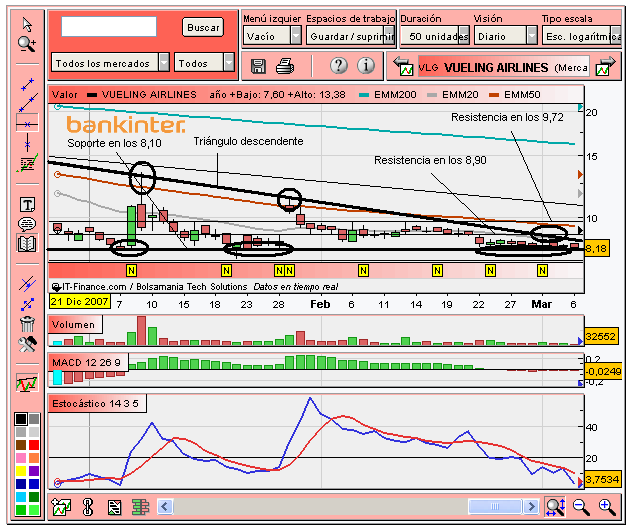632x530 pixels.
Task: Zoom in with plus magnifier
Action: [607, 507]
